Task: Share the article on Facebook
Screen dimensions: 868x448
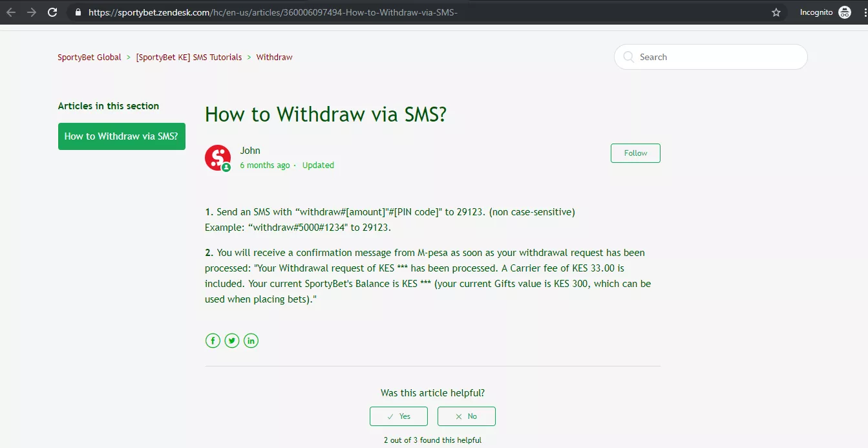Action: 213,340
